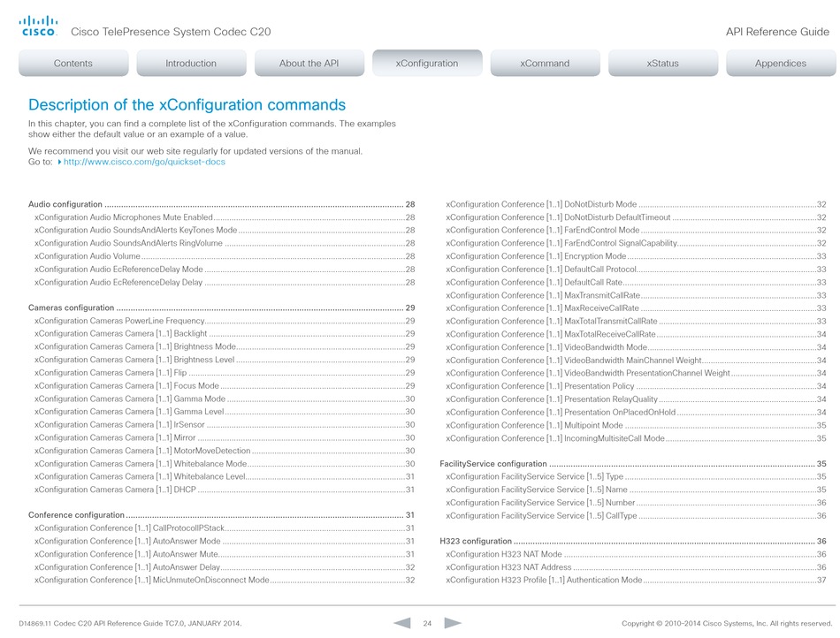Open Camera Brightness Level entry
The height and width of the screenshot is (638, 840).
tap(225, 360)
